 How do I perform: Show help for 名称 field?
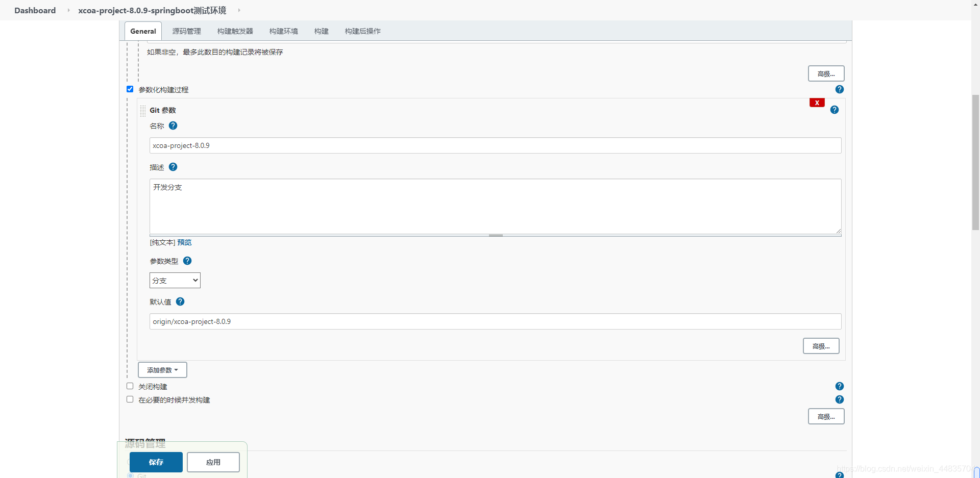tap(173, 125)
